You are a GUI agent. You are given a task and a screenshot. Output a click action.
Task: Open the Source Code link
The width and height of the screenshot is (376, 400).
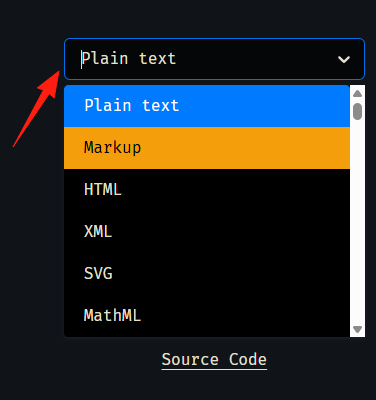click(214, 360)
